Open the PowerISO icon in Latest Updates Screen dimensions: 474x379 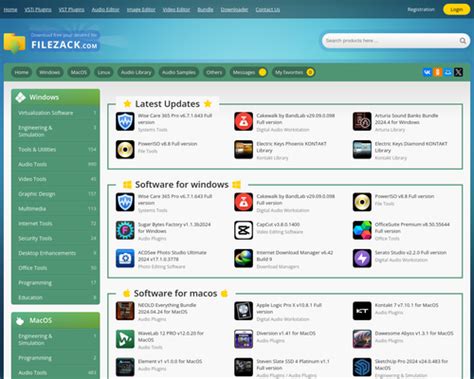coord(125,149)
